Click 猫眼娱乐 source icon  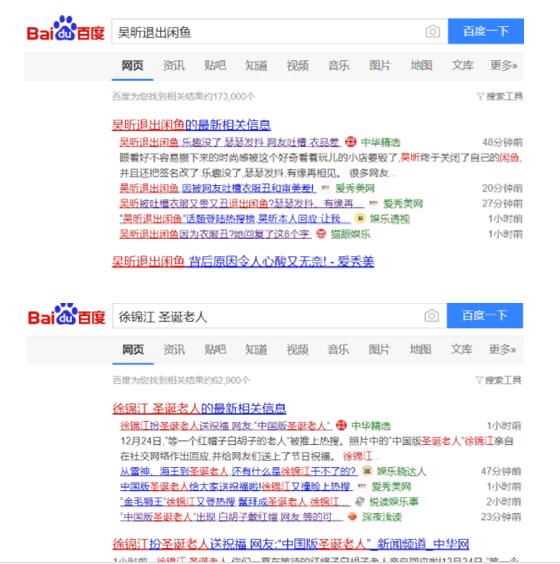click(x=321, y=234)
